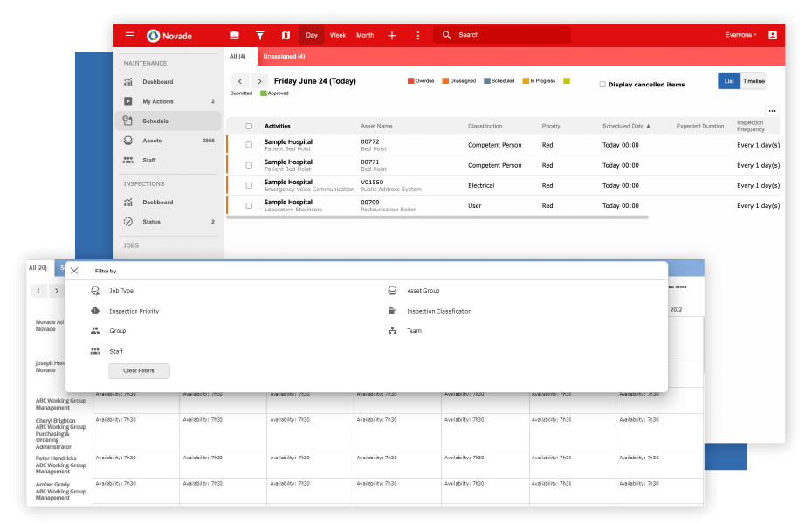Click the next-day chevron arrow

(x=259, y=80)
